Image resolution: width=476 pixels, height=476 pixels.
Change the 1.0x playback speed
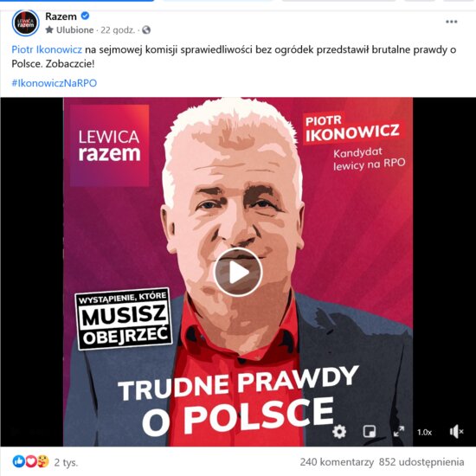[x=424, y=432]
